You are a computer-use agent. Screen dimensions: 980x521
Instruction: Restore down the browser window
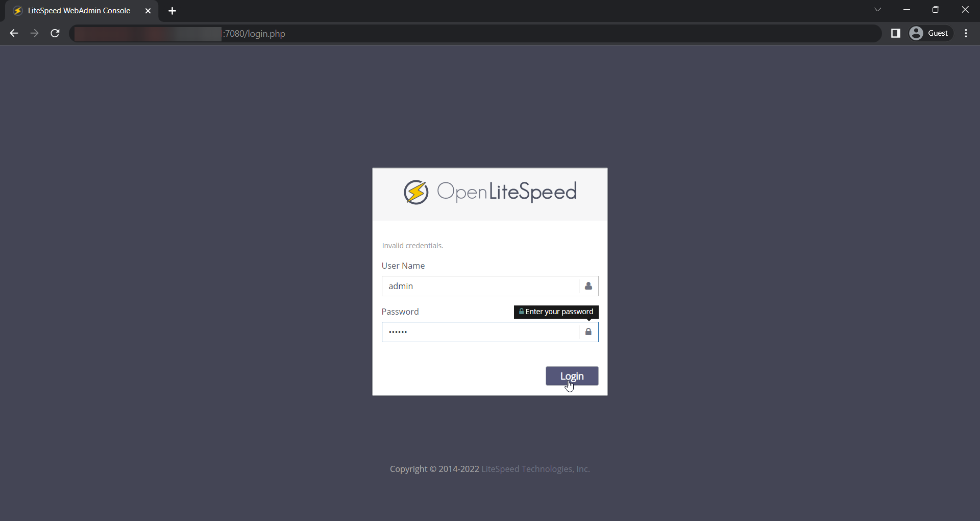pyautogui.click(x=936, y=10)
